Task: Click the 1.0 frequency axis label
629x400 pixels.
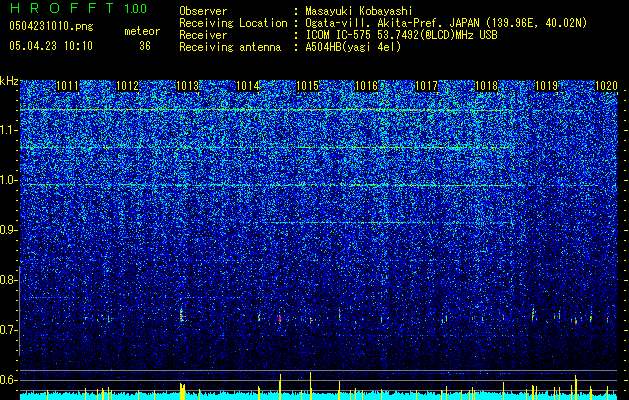Action: point(8,180)
